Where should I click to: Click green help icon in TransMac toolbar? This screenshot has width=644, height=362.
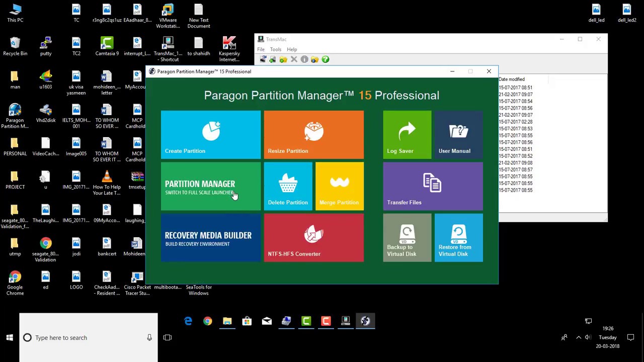tap(326, 59)
